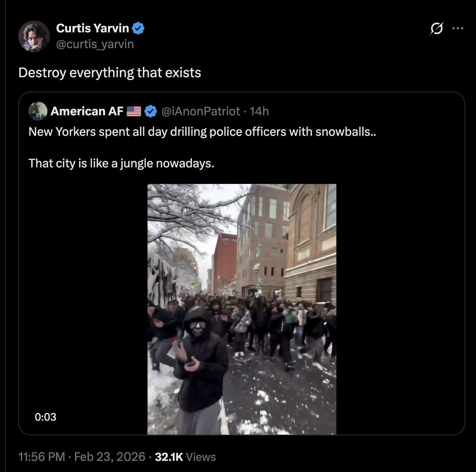The height and width of the screenshot is (472, 476).
Task: Click the "That city is like a jungle" line
Action: (121, 163)
